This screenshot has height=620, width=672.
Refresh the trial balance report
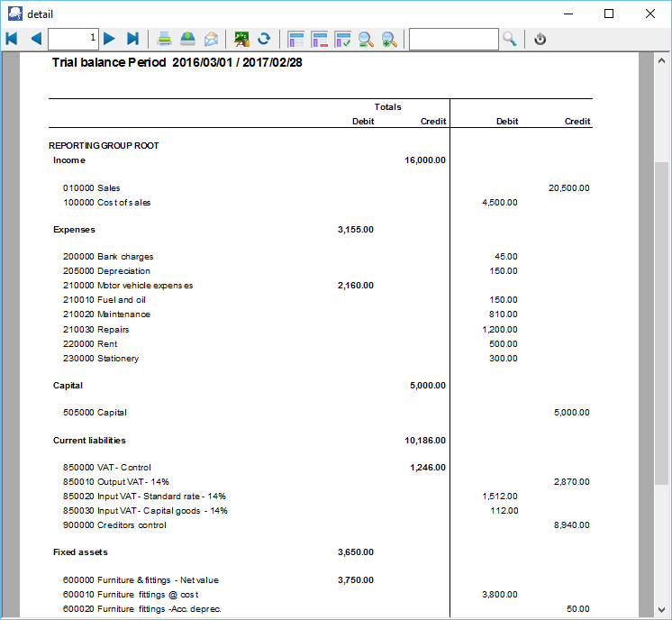(264, 39)
